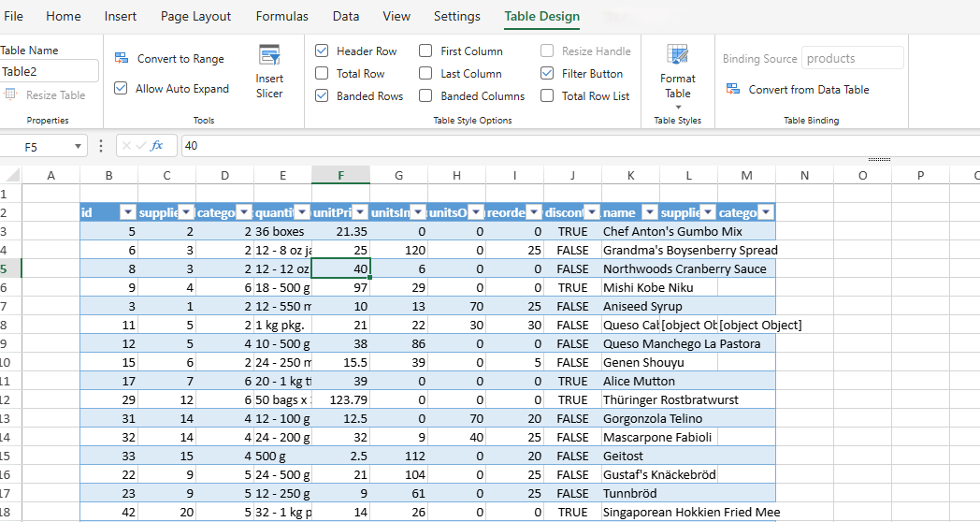Click the formula bar resize handle dots
980x522 pixels.
pyautogui.click(x=879, y=159)
